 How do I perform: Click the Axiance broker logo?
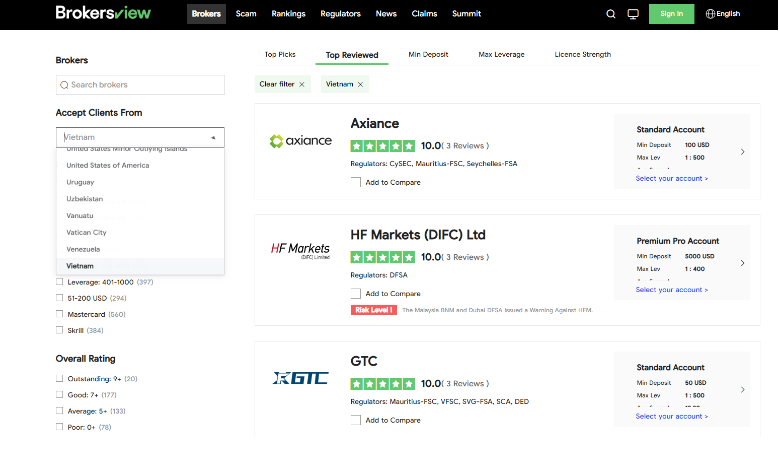coord(300,141)
